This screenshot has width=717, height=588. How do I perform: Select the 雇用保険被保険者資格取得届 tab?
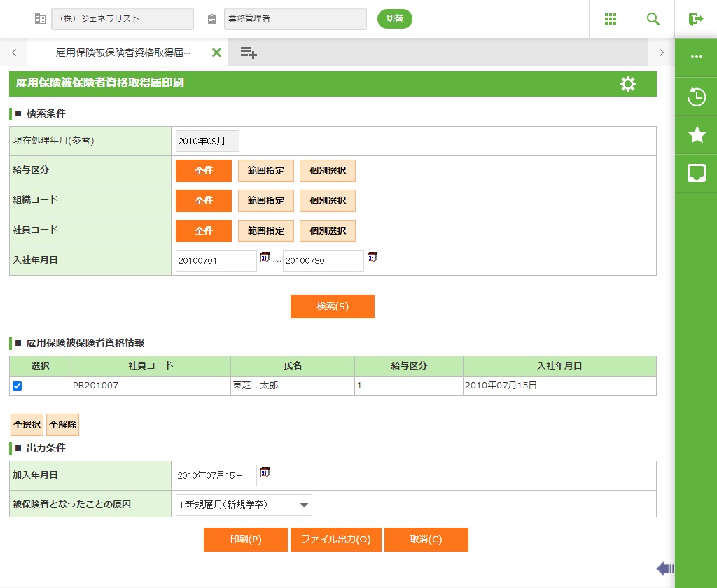tap(123, 52)
